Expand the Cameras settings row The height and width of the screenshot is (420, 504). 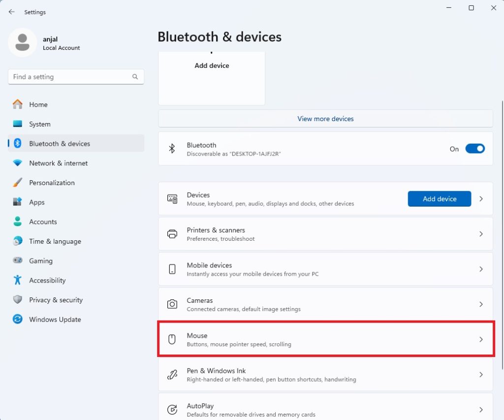coord(325,304)
